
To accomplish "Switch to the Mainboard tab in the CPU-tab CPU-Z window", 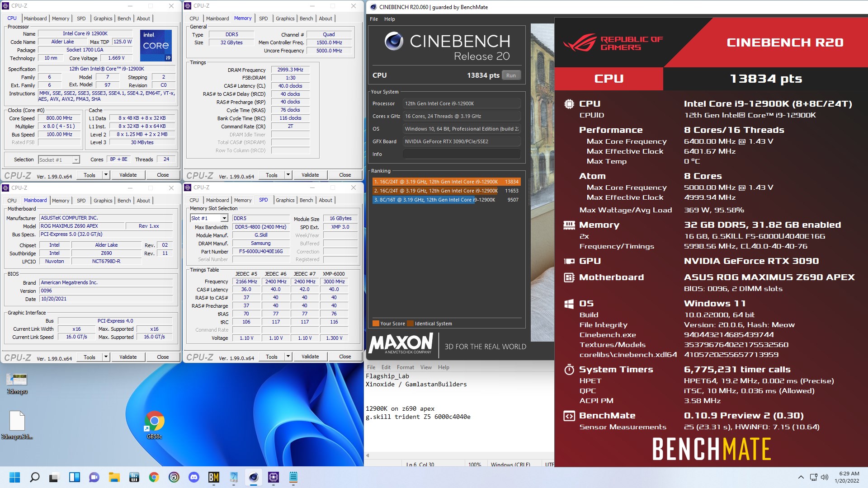I will pos(35,19).
